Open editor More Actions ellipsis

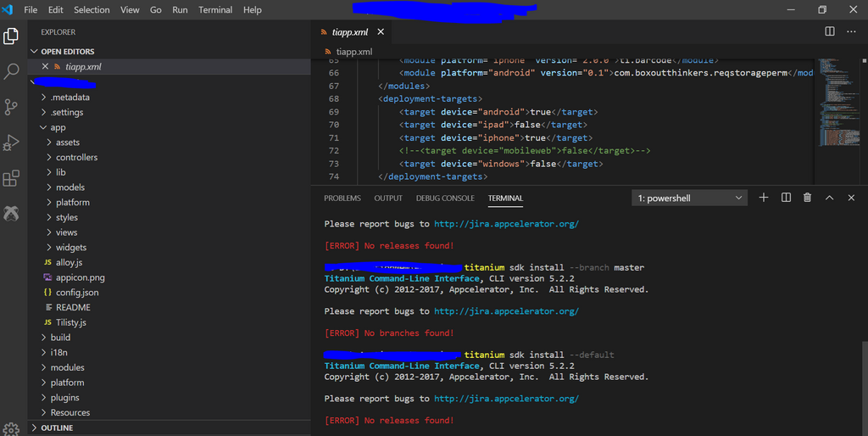851,31
